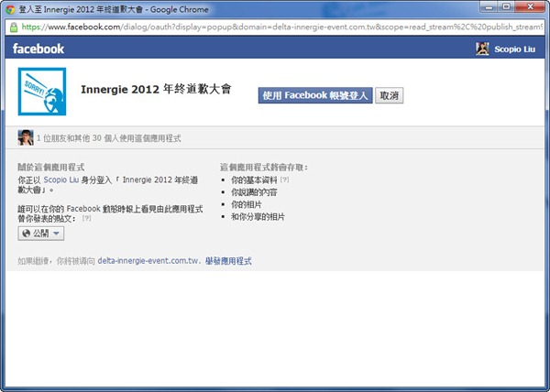
Task: Click 舉發應用程式 report link
Action: (228, 261)
